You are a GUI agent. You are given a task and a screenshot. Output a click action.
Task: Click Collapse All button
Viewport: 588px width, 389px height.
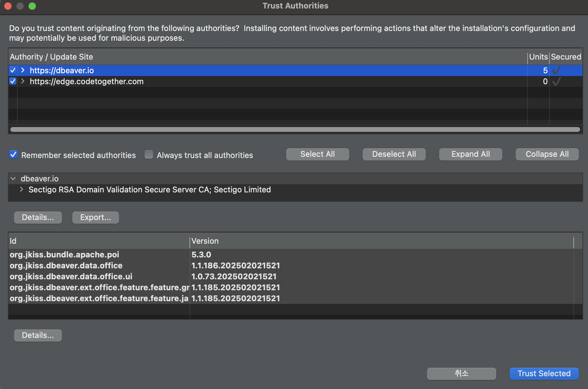(x=547, y=154)
